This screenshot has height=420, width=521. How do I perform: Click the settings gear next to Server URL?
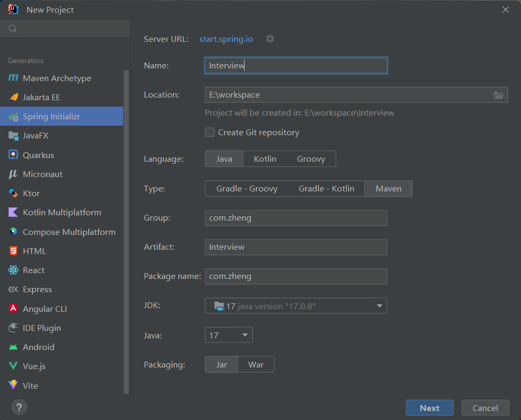[x=270, y=39]
